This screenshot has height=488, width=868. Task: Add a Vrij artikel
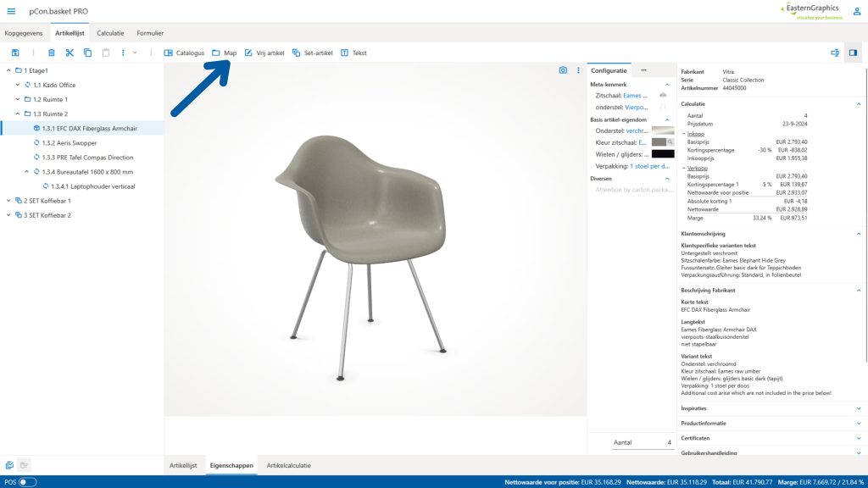pos(264,53)
